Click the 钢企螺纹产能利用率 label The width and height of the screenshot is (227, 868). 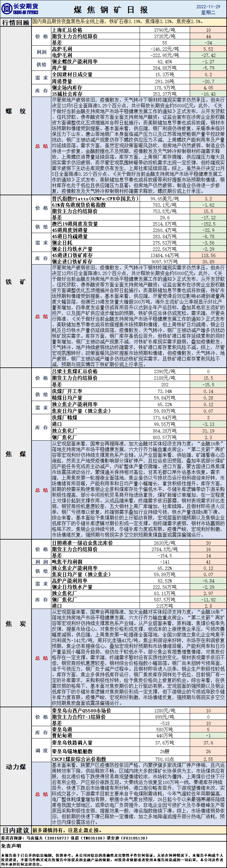click(x=74, y=62)
